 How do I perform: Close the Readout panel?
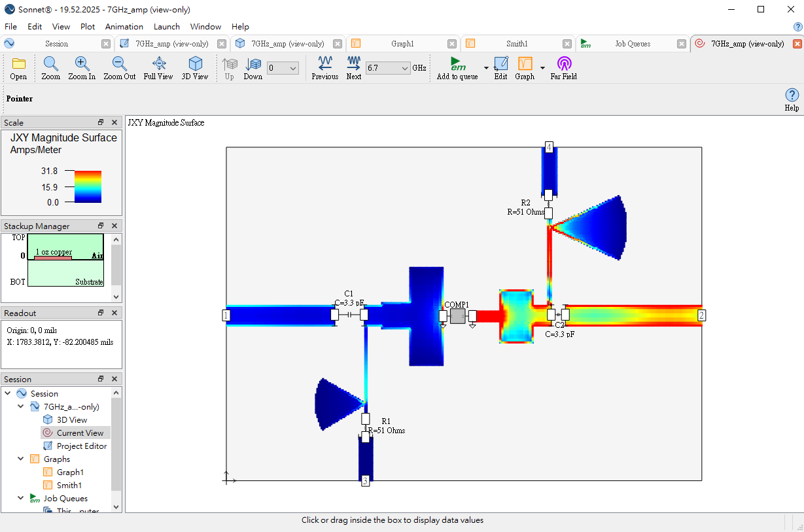click(114, 313)
